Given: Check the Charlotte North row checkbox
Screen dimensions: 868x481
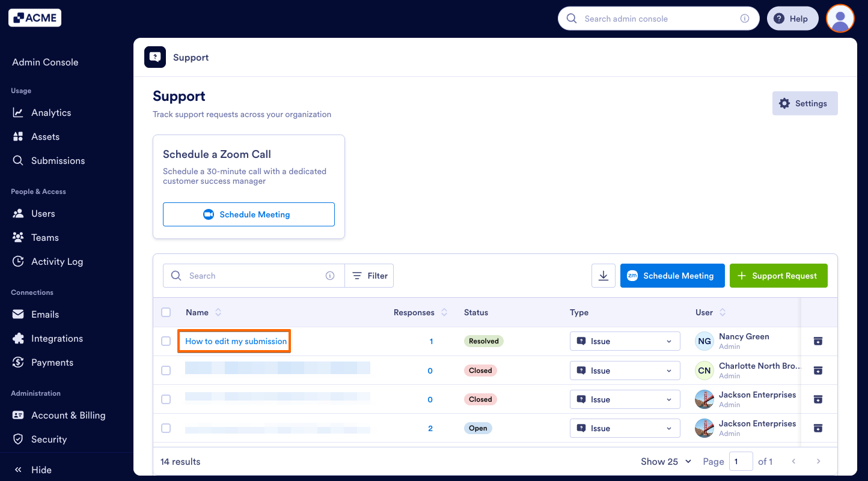Looking at the screenshot, I should (x=166, y=371).
